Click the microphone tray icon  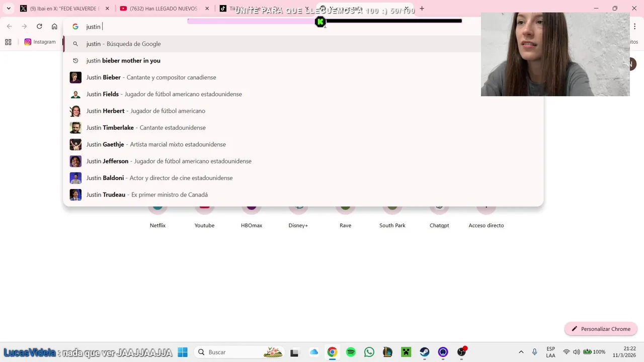(535, 352)
